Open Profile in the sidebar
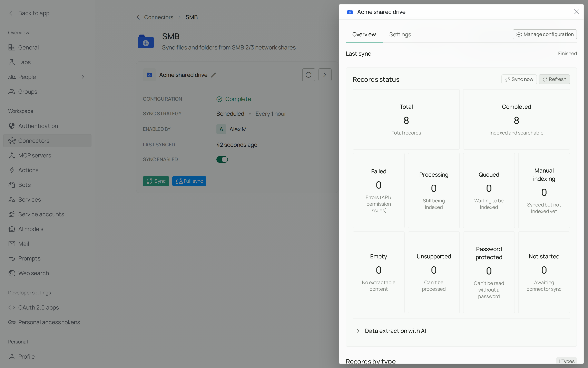Screen dimensions: 588x368 (x=47, y=357)
